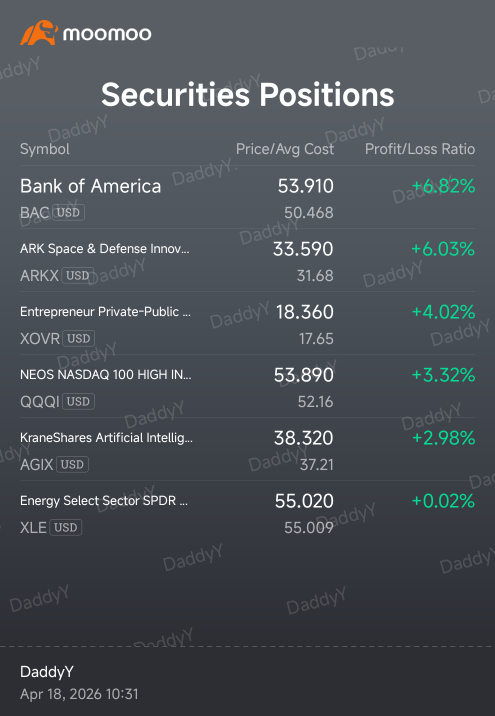495x716 pixels.
Task: Click the USD badge next to QQQI
Action: coord(78,401)
